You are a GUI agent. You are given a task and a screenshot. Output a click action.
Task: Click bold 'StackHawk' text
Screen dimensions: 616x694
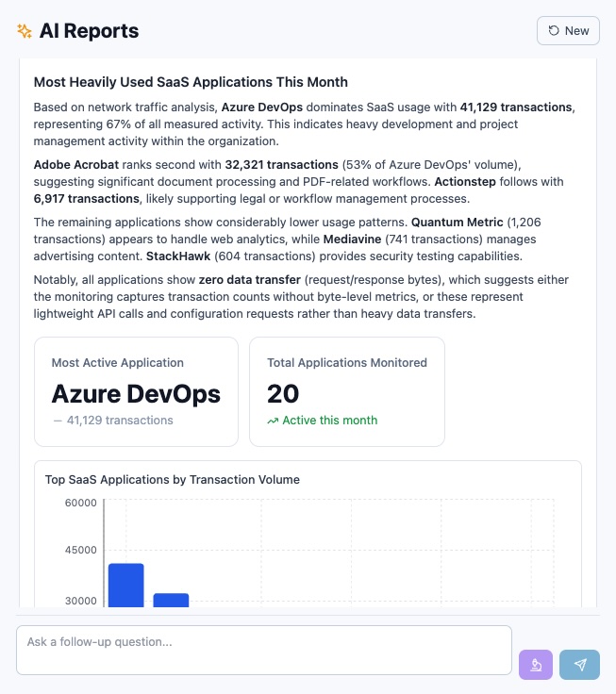coord(178,256)
